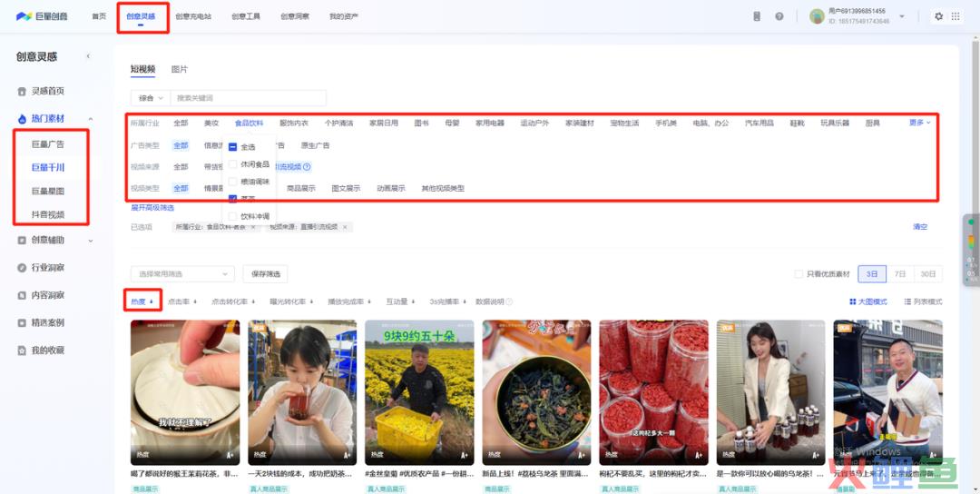Filter video type by 动画展示

point(391,188)
